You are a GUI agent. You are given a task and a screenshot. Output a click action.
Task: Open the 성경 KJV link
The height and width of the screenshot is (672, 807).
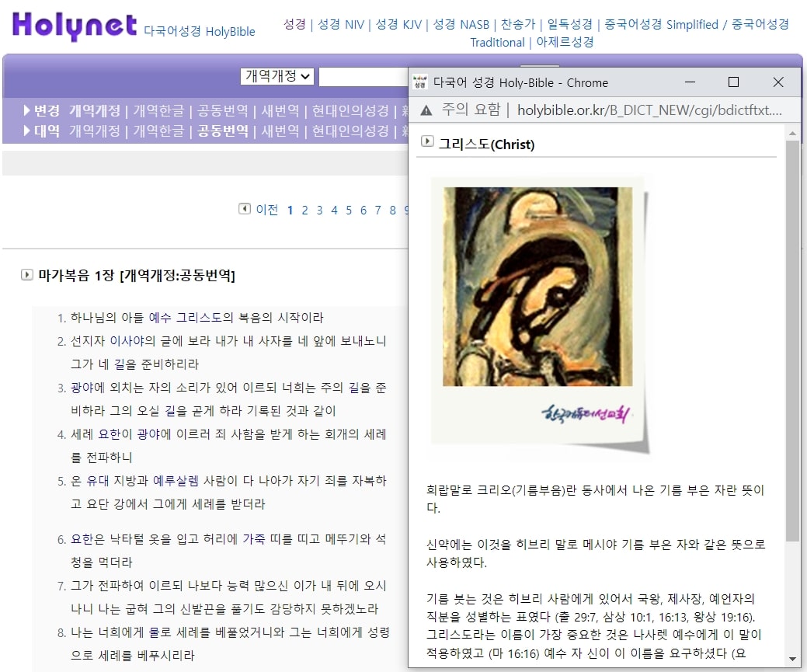398,24
